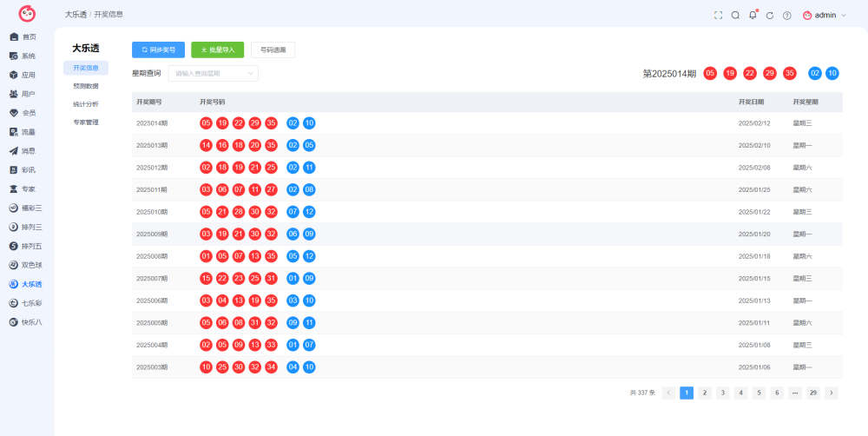
Task: Jump to last page 29
Action: coord(813,393)
